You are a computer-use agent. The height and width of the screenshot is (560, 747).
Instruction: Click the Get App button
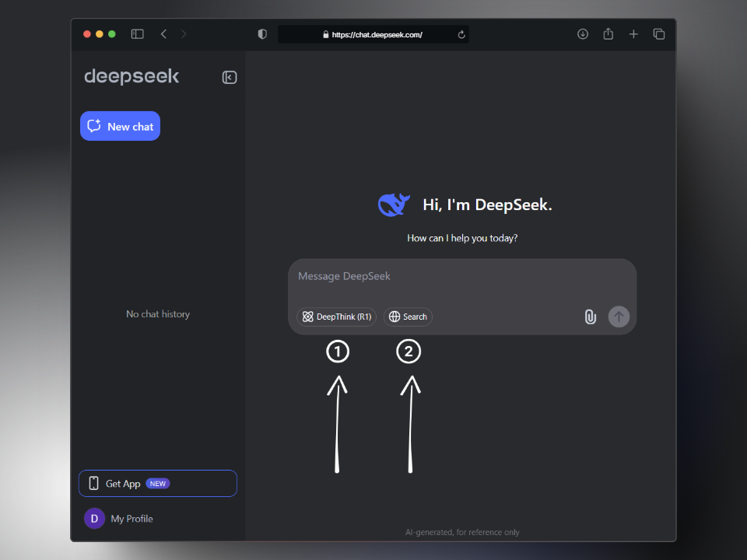(158, 483)
